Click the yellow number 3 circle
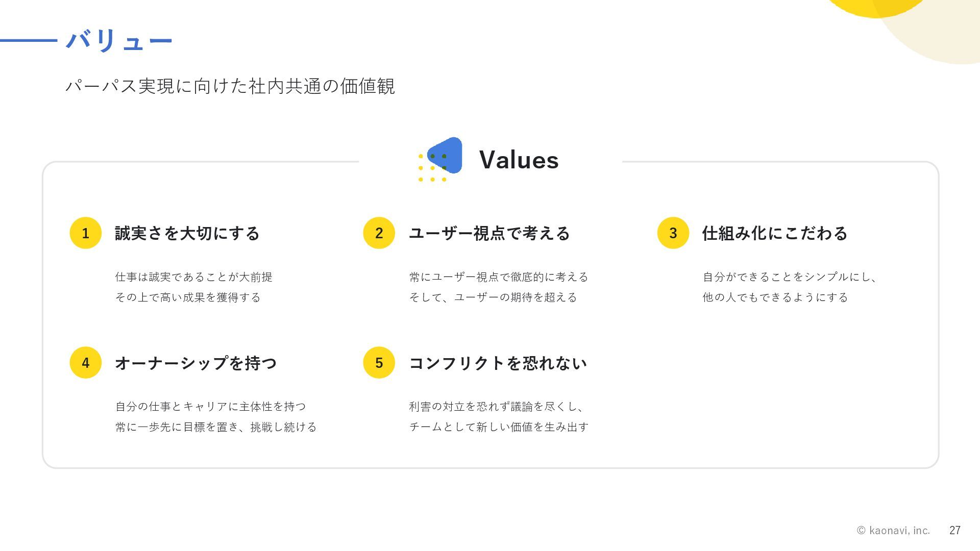Viewport: 980px width, 551px height. [673, 233]
